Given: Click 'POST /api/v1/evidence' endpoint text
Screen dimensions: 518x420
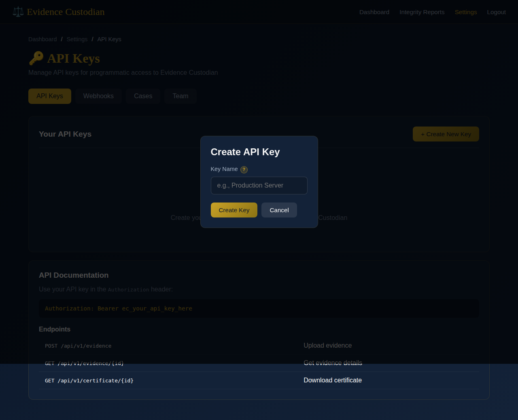Looking at the screenshot, I should [78, 346].
